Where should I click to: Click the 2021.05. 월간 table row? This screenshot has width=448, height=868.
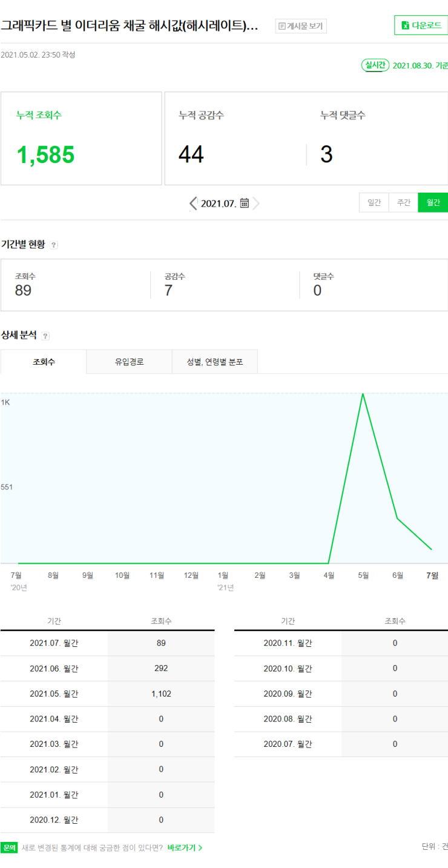click(x=107, y=694)
